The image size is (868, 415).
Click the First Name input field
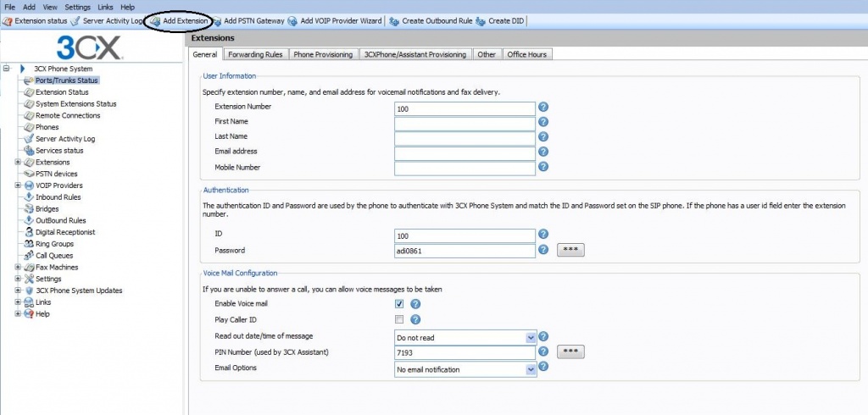(465, 123)
